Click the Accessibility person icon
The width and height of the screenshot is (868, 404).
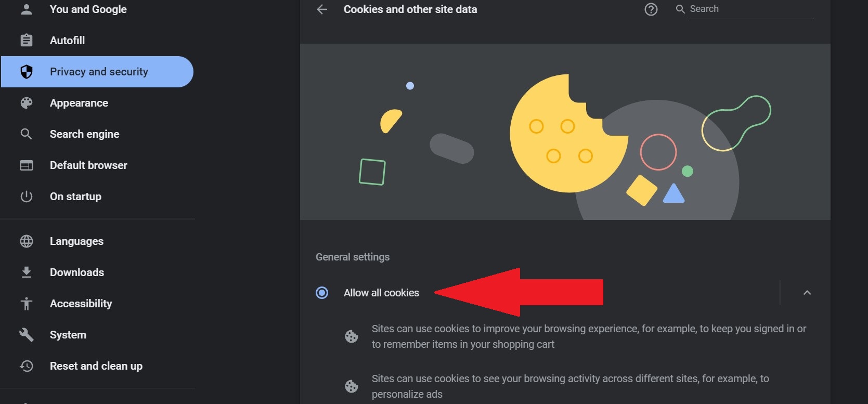point(27,304)
